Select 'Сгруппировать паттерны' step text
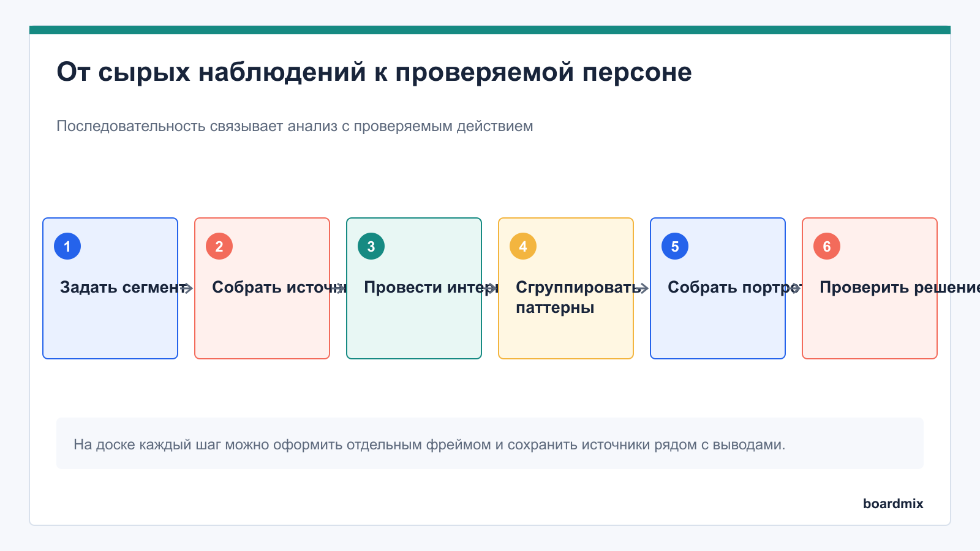The image size is (980, 551). click(579, 297)
